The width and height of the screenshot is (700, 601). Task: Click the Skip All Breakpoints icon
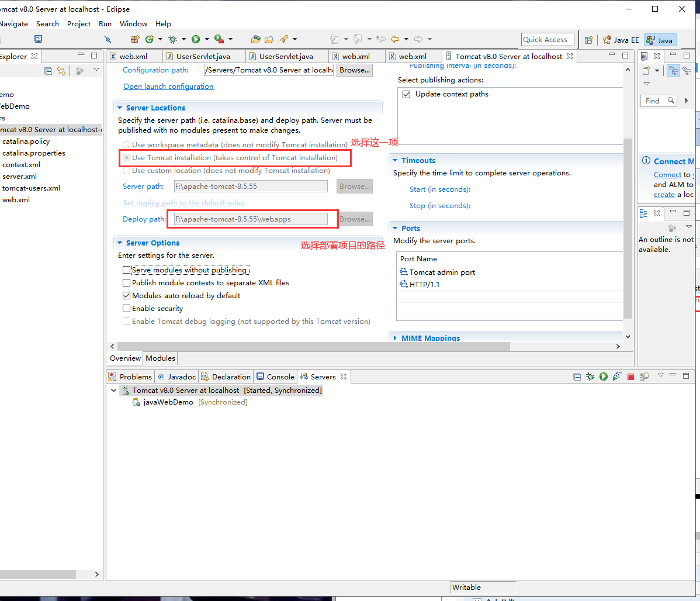click(108, 39)
